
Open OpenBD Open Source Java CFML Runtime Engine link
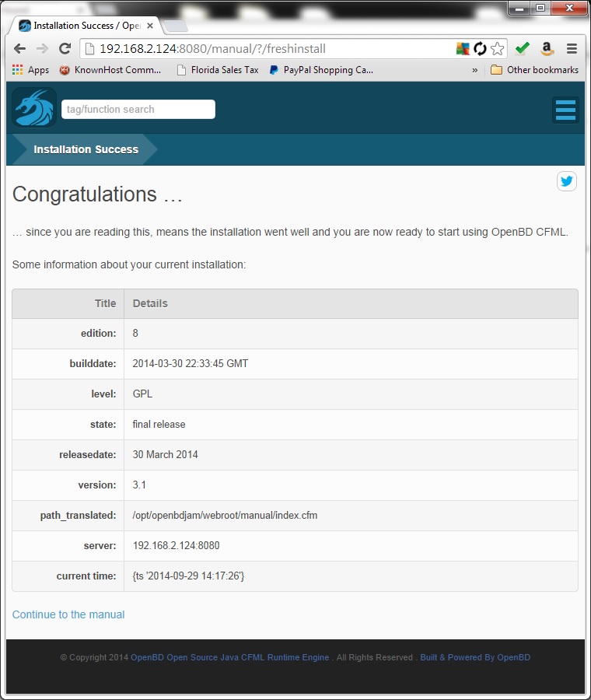pyautogui.click(x=230, y=657)
